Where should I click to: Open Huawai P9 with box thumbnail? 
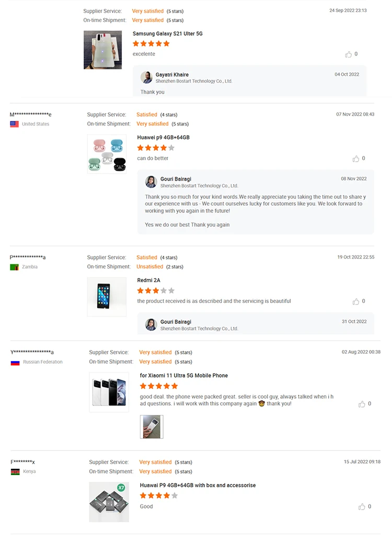tap(109, 502)
